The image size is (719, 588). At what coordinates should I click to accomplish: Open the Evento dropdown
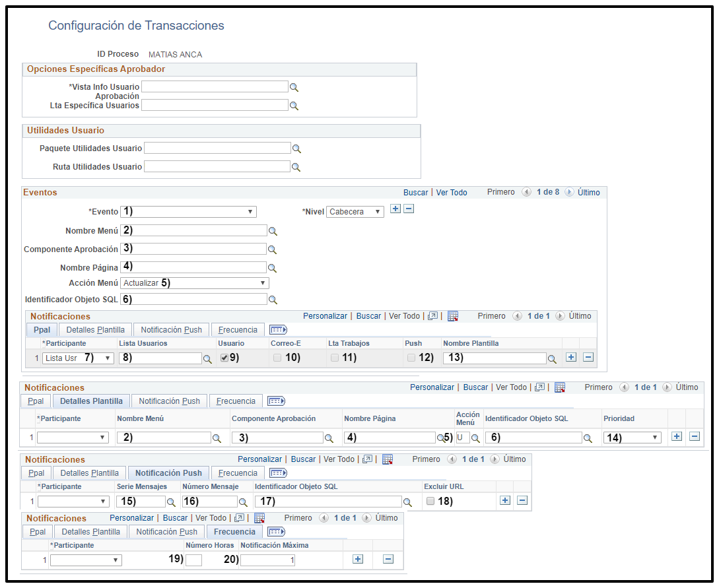point(189,212)
